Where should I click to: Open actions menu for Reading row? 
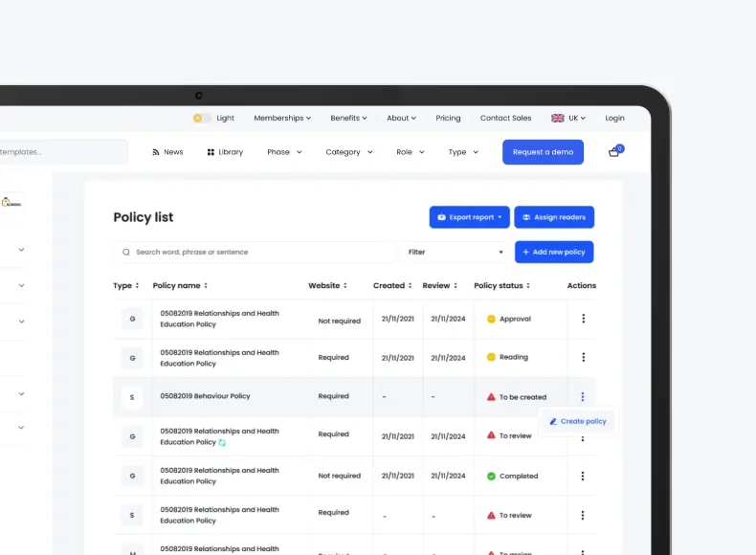[x=584, y=357]
